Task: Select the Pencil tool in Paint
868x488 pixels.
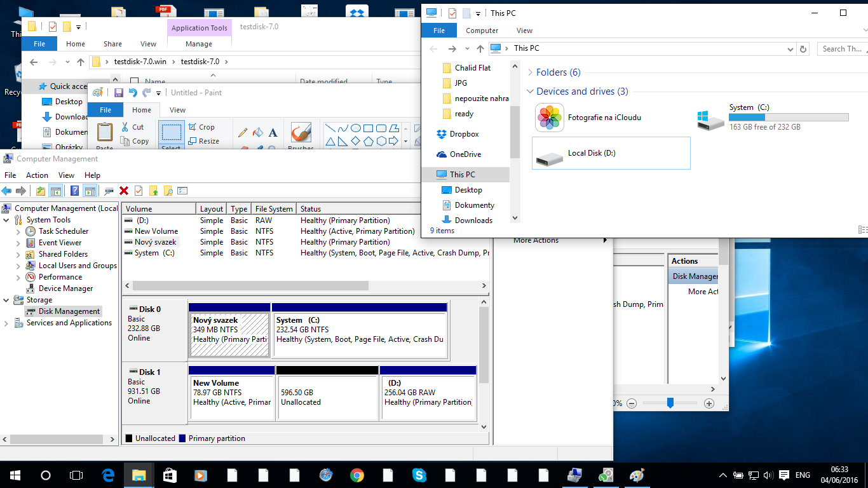Action: pos(243,133)
